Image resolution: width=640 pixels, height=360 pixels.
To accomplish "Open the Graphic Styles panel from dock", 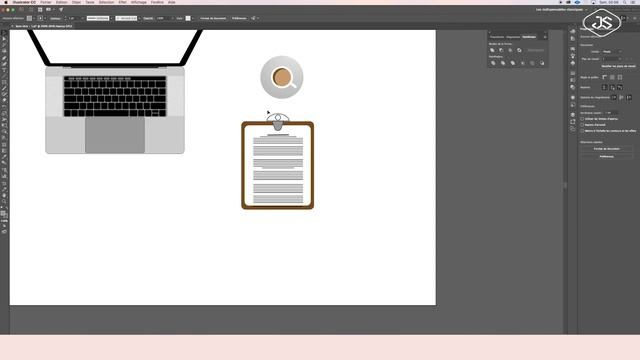I will (573, 104).
